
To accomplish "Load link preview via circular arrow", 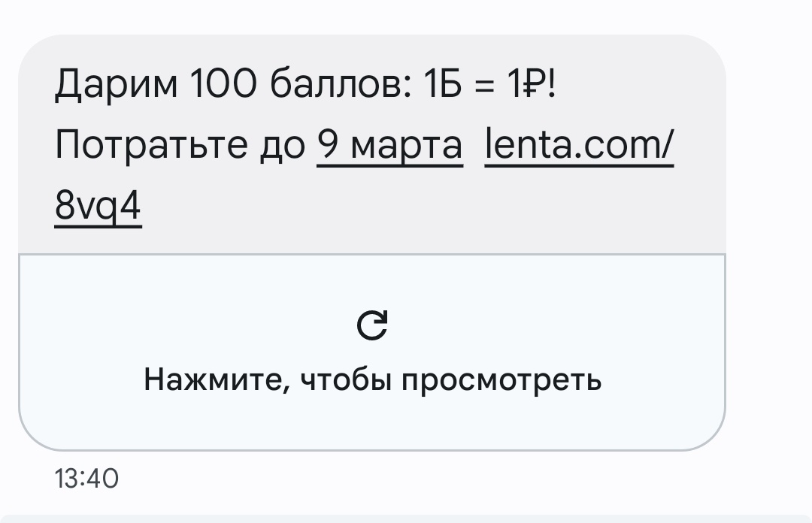I will [x=372, y=325].
